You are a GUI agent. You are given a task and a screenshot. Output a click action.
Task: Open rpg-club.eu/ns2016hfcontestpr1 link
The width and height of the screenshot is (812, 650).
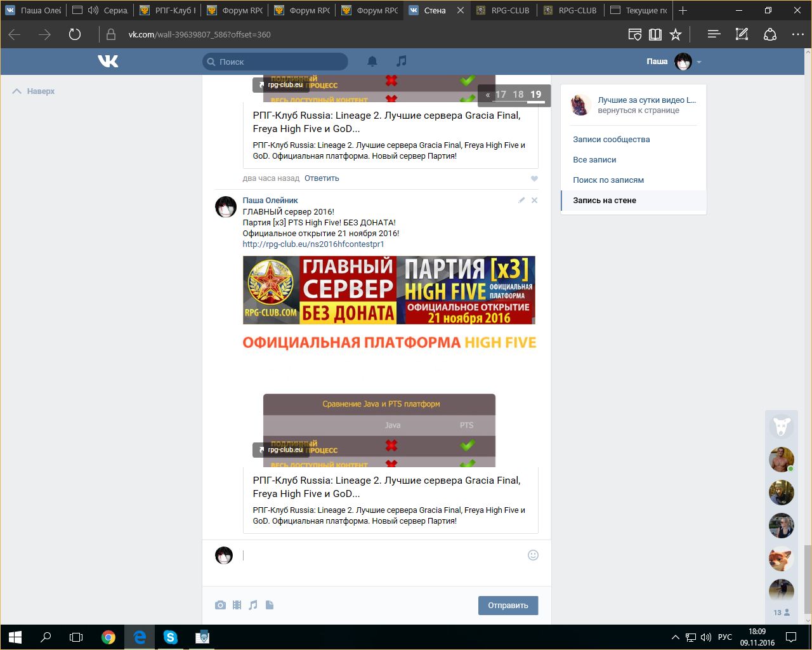point(313,244)
